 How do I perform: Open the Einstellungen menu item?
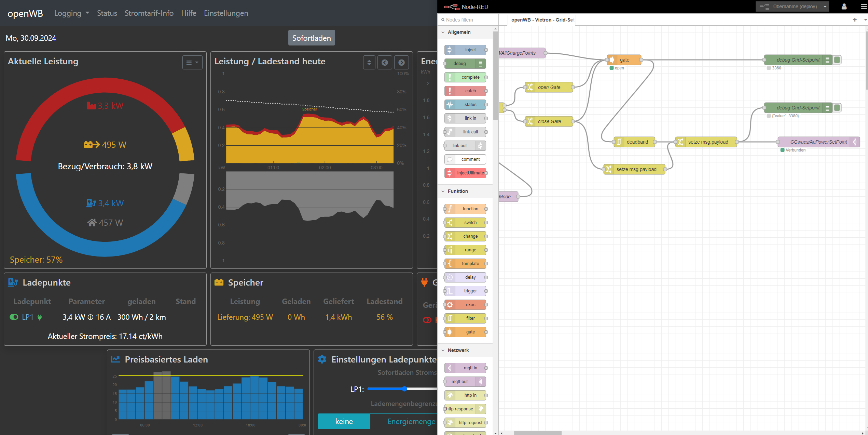226,13
